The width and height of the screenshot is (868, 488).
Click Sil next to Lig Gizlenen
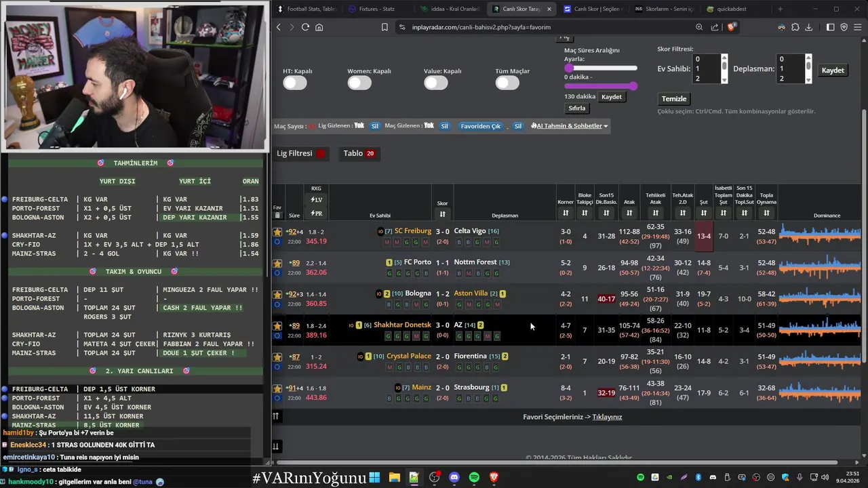click(x=374, y=126)
